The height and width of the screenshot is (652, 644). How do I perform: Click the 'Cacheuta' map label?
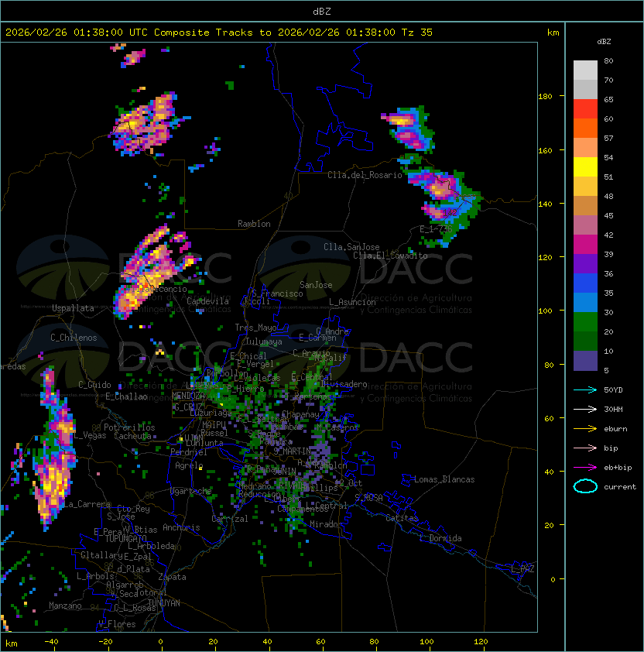(132, 436)
